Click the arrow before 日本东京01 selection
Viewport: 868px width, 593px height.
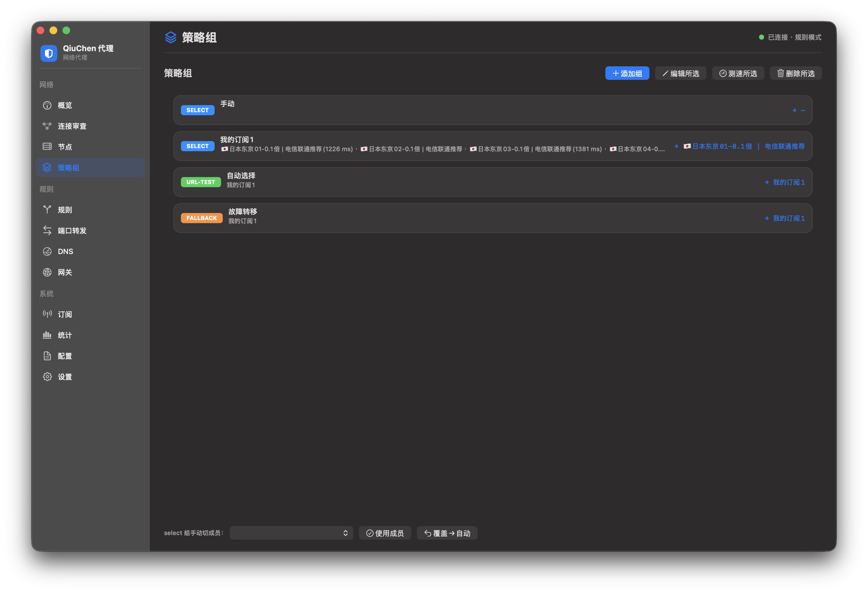(676, 146)
